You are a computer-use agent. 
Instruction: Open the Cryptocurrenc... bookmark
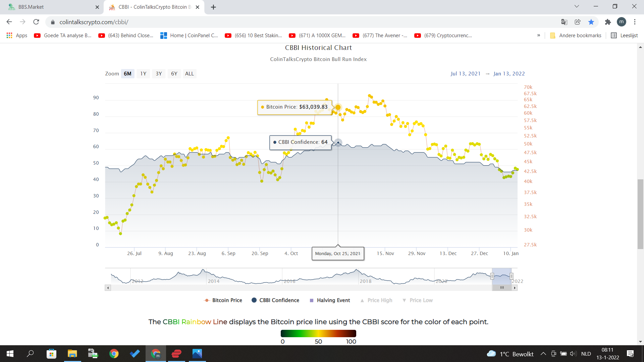coord(443,36)
